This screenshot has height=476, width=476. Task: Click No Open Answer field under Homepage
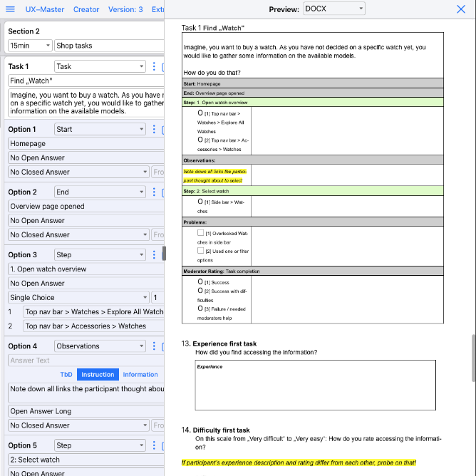86,157
